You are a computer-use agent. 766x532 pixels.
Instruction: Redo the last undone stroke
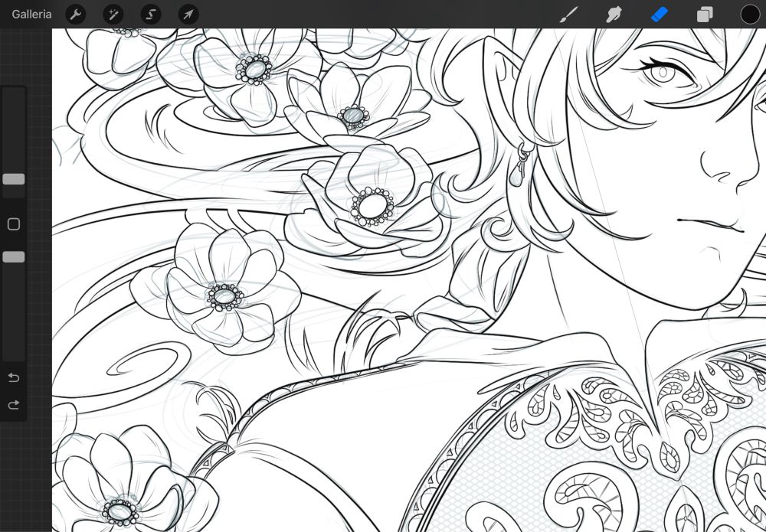14,405
